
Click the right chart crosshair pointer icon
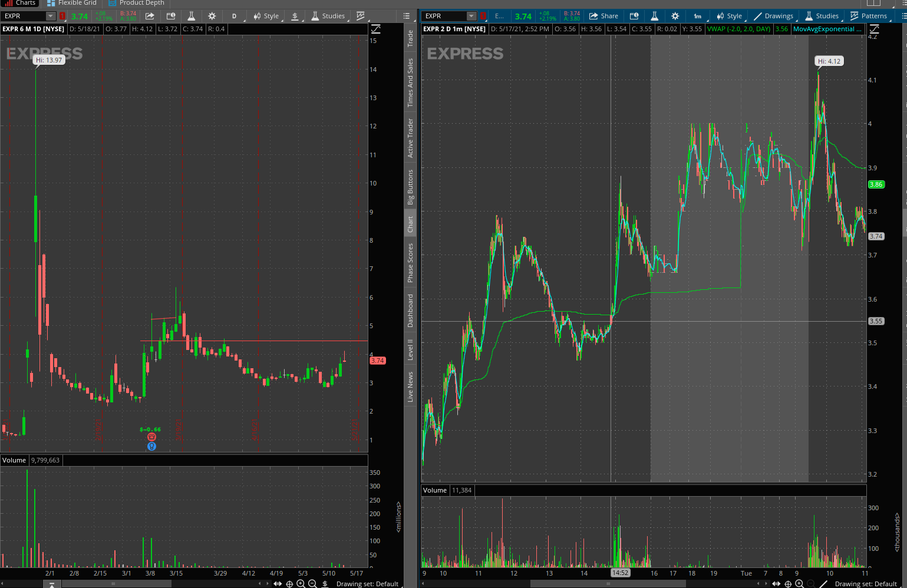pos(788,584)
